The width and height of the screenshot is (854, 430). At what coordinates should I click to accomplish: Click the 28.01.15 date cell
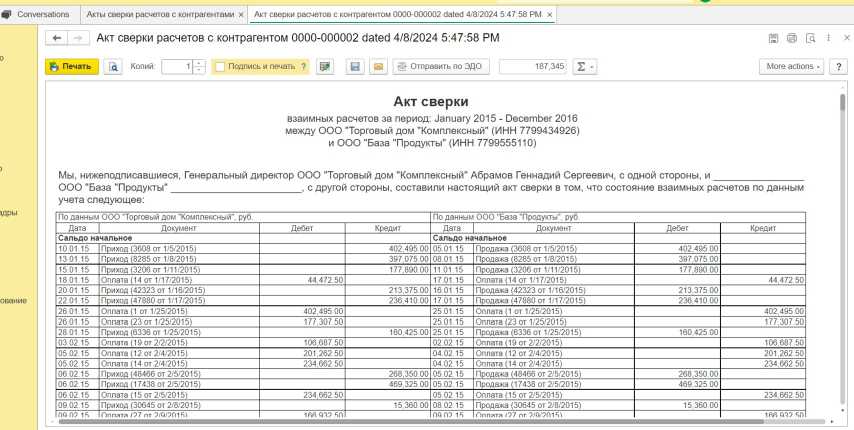pos(78,333)
